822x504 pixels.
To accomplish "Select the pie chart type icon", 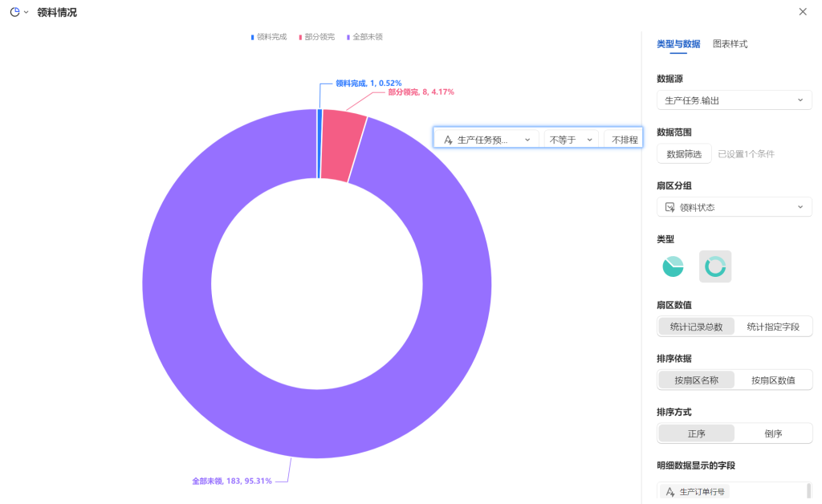I will coord(673,266).
